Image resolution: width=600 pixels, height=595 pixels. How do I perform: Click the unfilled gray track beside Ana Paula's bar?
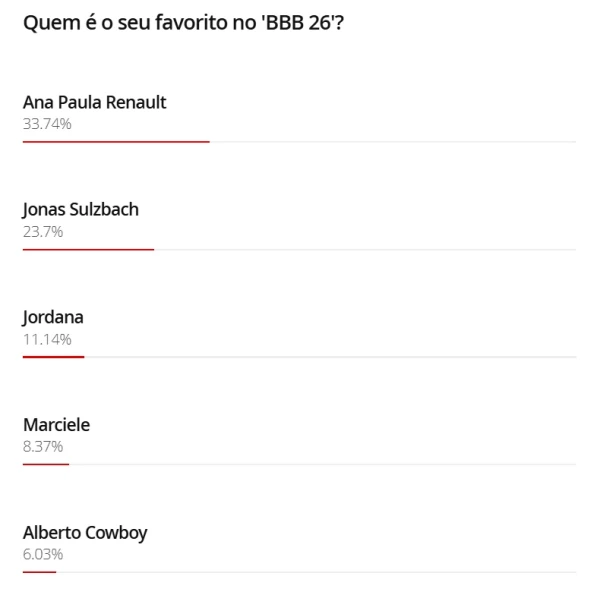(392, 142)
